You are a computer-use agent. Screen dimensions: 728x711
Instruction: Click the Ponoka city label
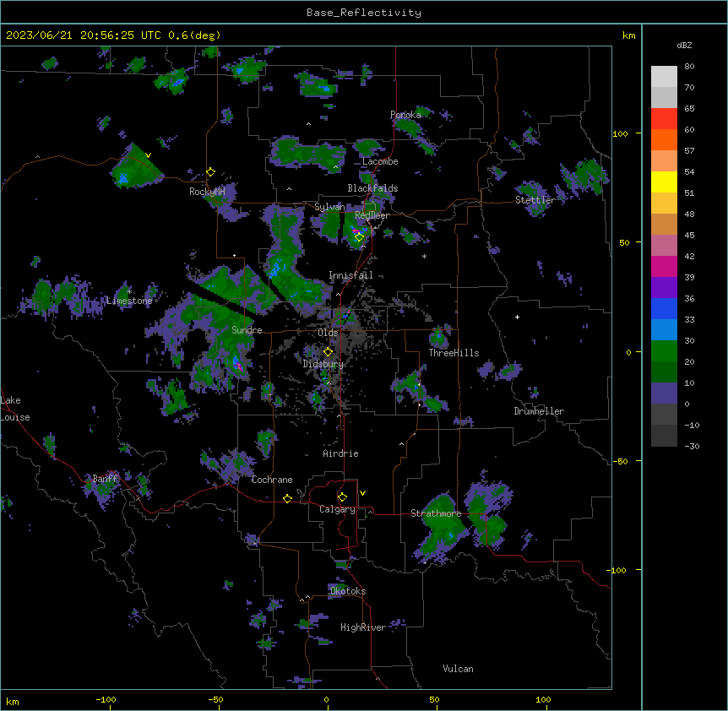click(405, 115)
